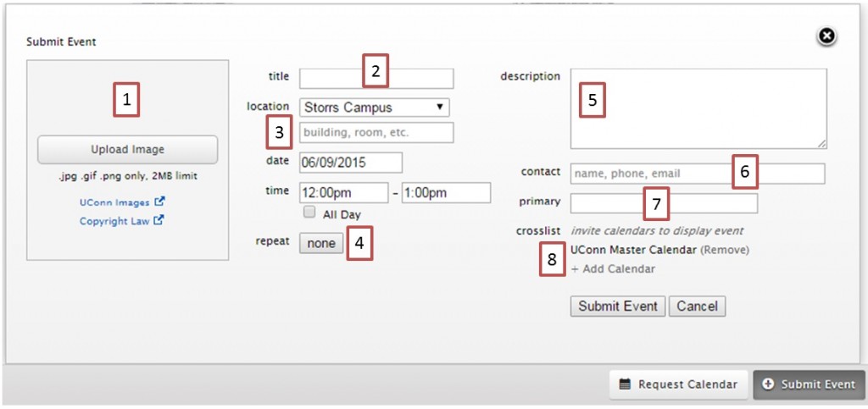Click the primary calendar input field
Screen dimensions: 868x409
664,203
